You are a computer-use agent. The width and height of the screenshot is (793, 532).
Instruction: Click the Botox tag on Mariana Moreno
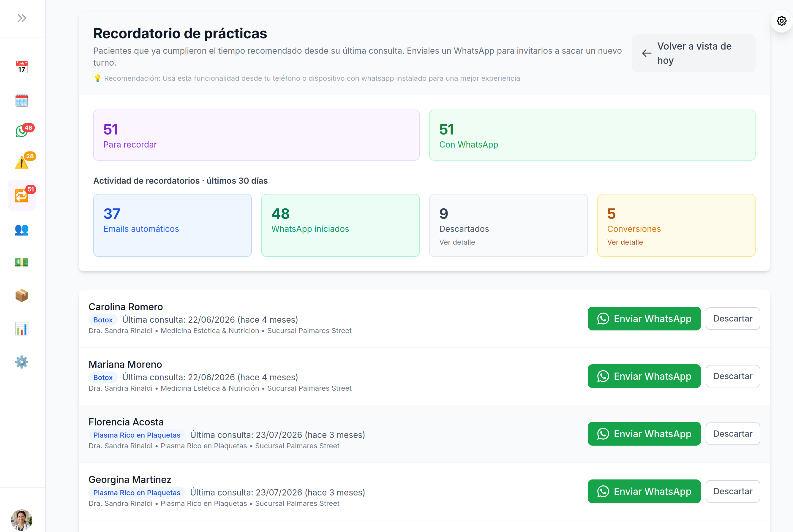(103, 378)
